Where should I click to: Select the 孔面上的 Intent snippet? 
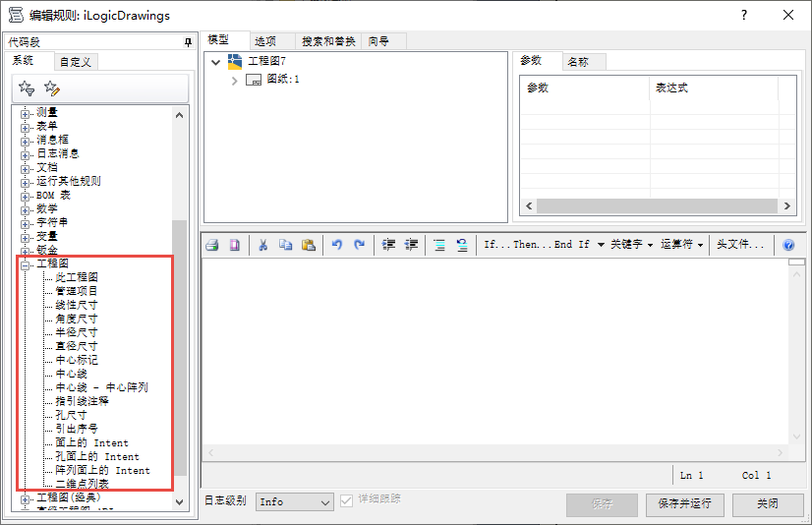(x=97, y=456)
